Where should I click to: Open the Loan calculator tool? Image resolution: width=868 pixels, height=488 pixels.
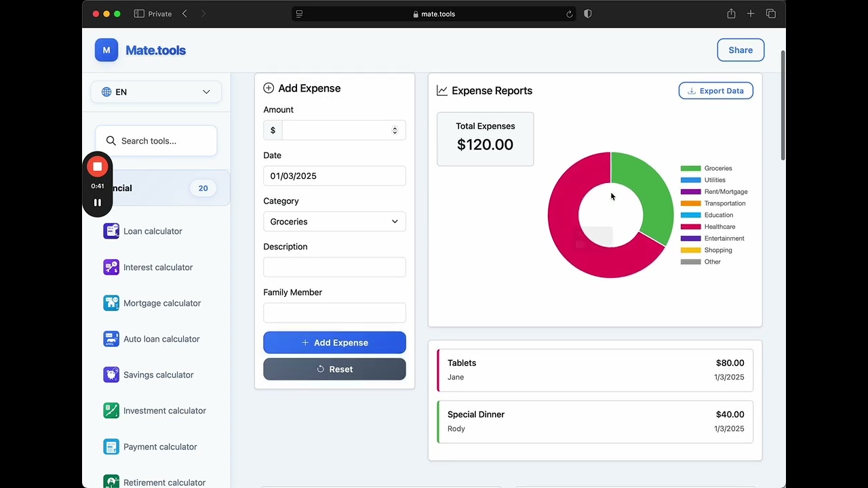point(153,231)
